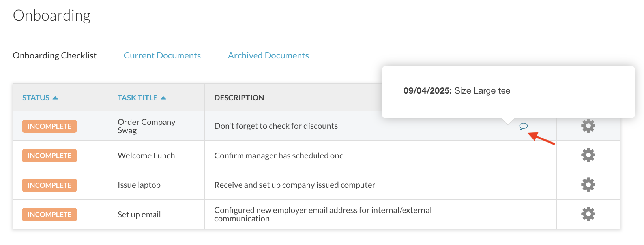Select the DESCRIPTION column header

[x=239, y=98]
